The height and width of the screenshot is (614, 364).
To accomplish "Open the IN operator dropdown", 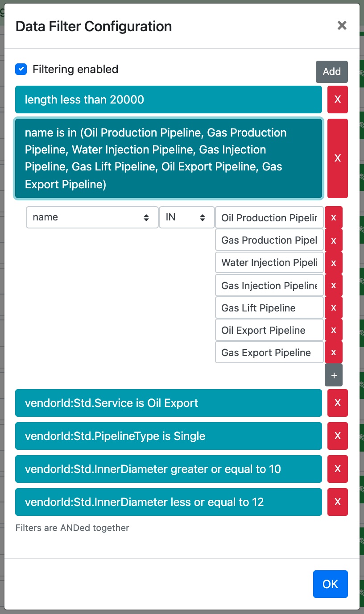I will coord(186,217).
